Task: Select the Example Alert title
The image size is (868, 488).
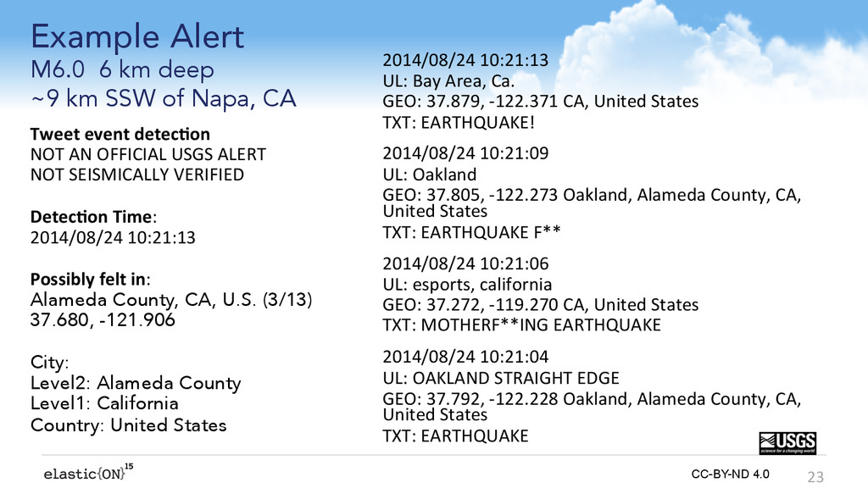Action: point(136,37)
